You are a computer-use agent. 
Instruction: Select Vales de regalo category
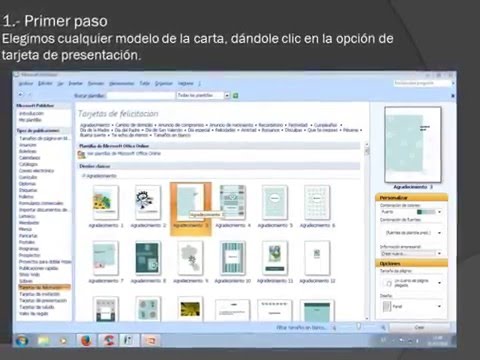(x=34, y=313)
